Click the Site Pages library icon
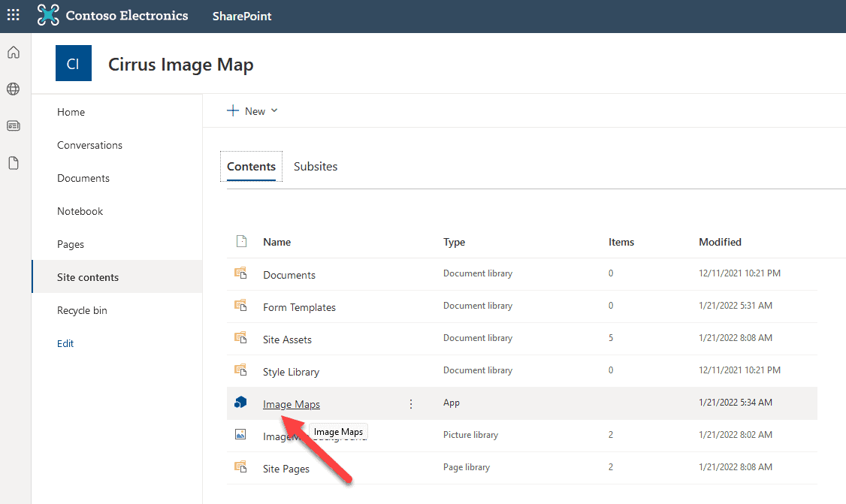 pyautogui.click(x=240, y=466)
